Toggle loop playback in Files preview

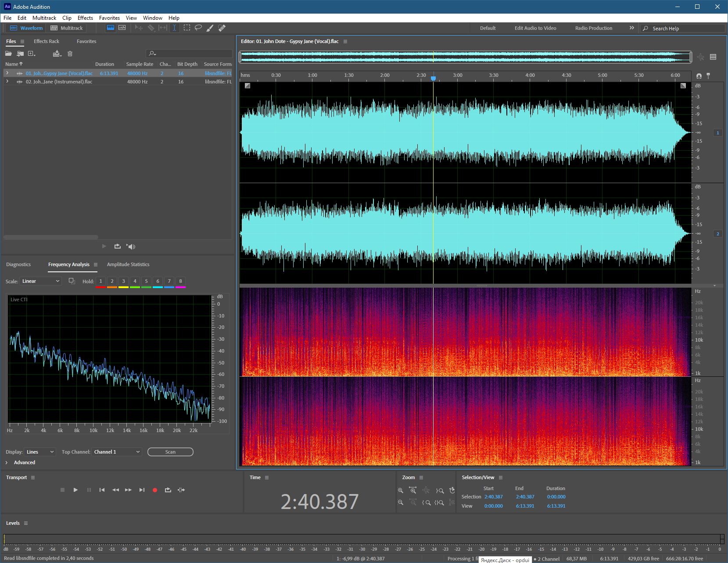117,246
